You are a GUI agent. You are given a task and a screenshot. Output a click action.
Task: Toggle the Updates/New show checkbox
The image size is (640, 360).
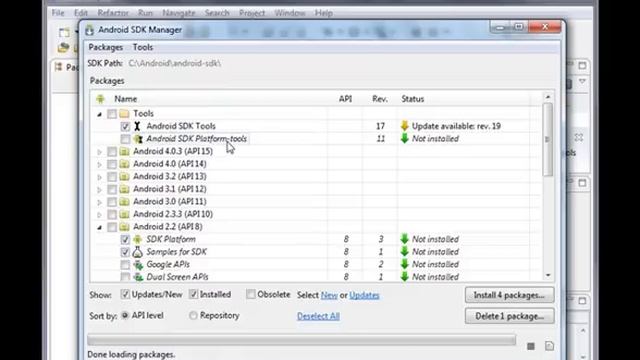click(x=125, y=294)
